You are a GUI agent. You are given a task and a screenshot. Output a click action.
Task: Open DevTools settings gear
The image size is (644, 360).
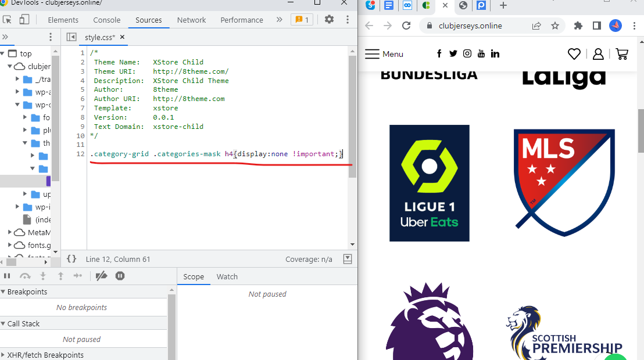coord(329,19)
